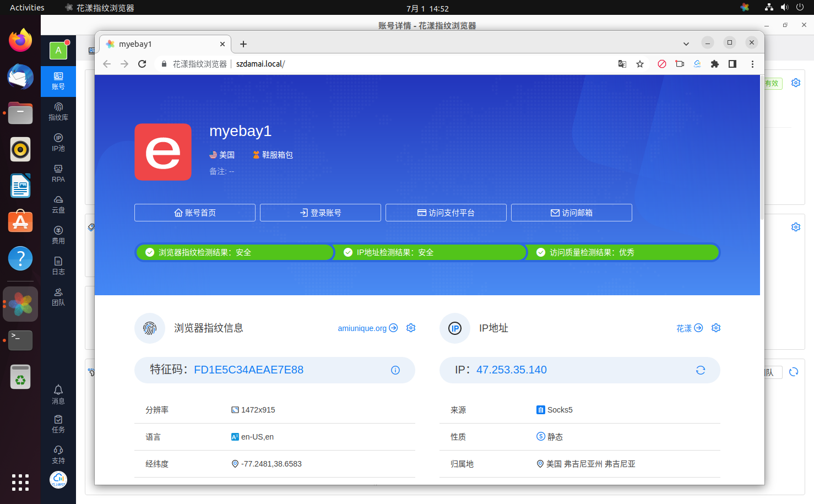Screen dimensions: 814x504
Task: Open the amiunique.org link
Action: click(367, 328)
